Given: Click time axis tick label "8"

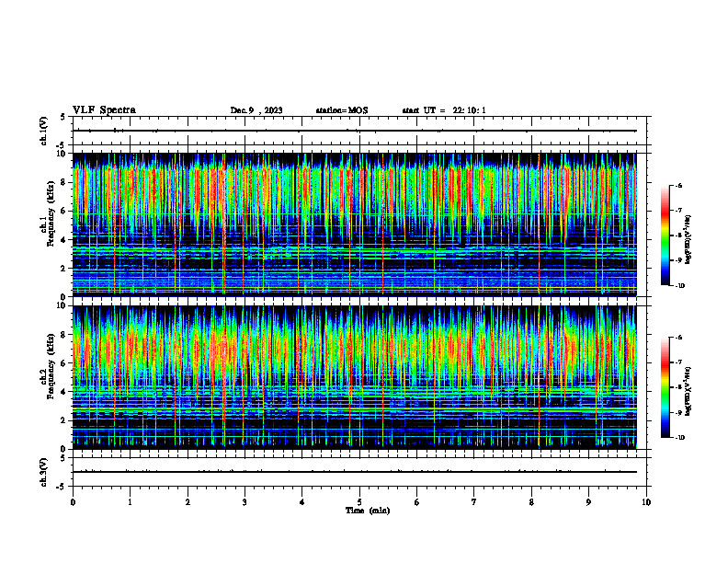Looking at the screenshot, I should click(531, 502).
